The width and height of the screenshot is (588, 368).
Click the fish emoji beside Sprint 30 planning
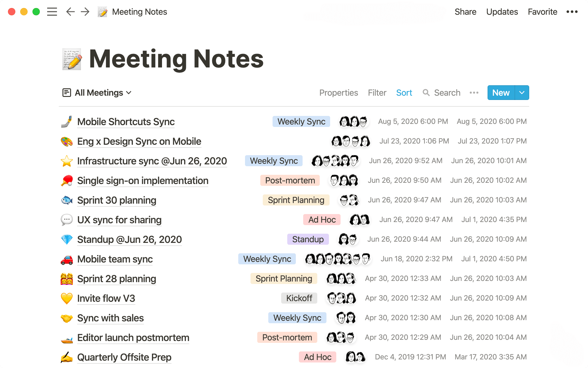tap(67, 200)
